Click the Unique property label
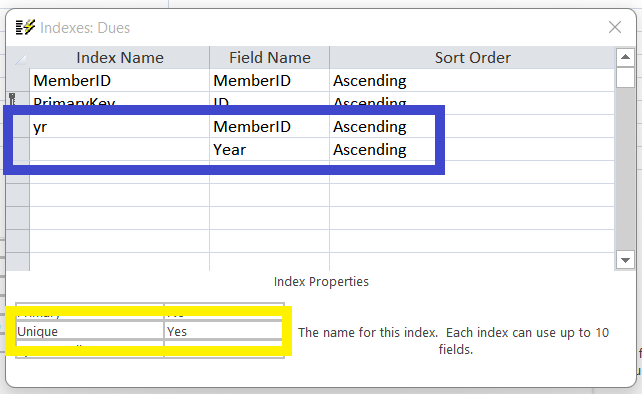Screen dimensions: 642x394 tap(90, 331)
